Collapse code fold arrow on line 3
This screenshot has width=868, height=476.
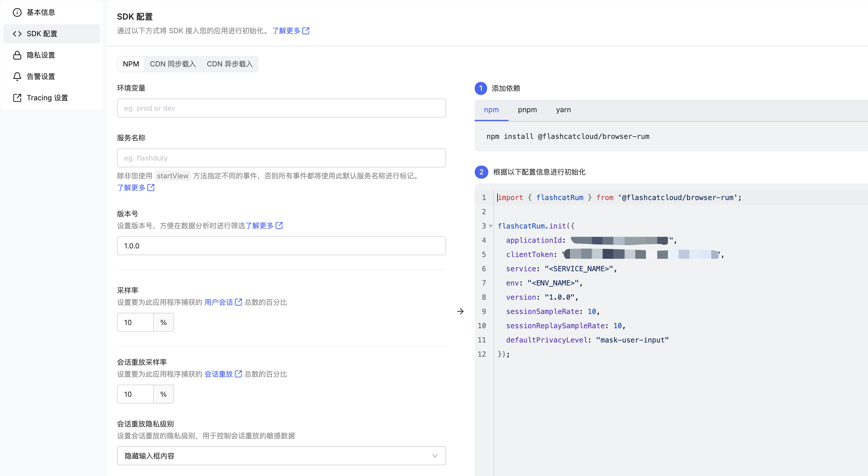coord(491,226)
